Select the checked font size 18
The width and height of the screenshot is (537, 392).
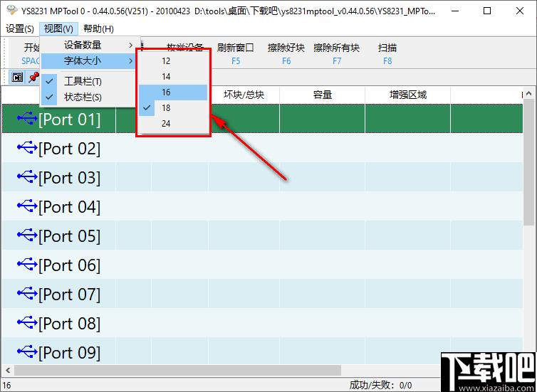click(x=173, y=108)
